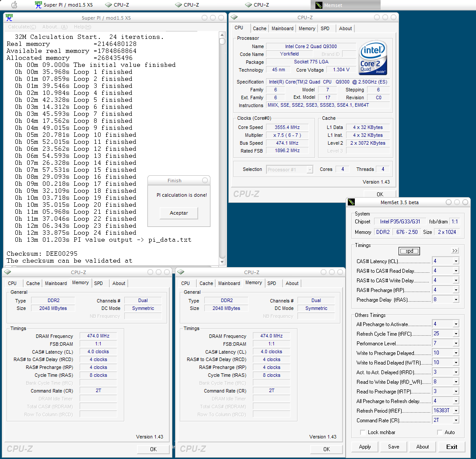The height and width of the screenshot is (459, 476).
Task: Open Memory tab in the top CPU-Z window
Action: coord(307,28)
